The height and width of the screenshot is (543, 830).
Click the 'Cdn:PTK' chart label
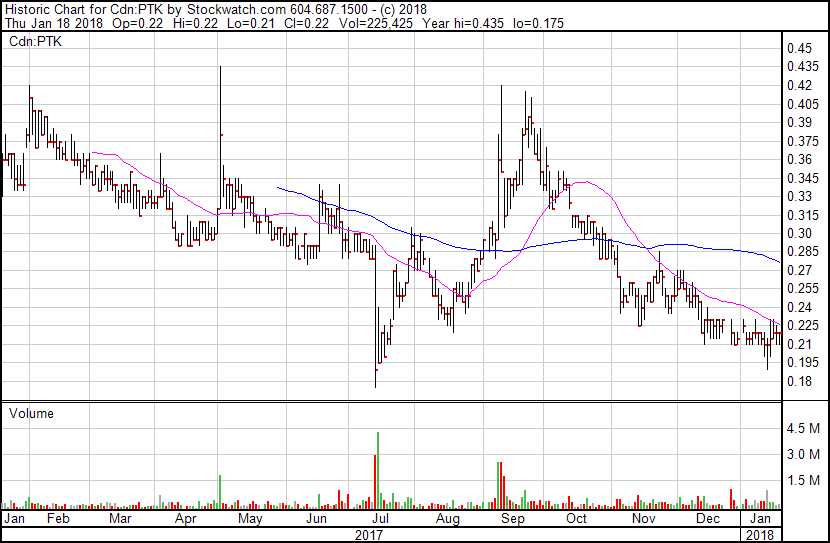click(x=35, y=41)
